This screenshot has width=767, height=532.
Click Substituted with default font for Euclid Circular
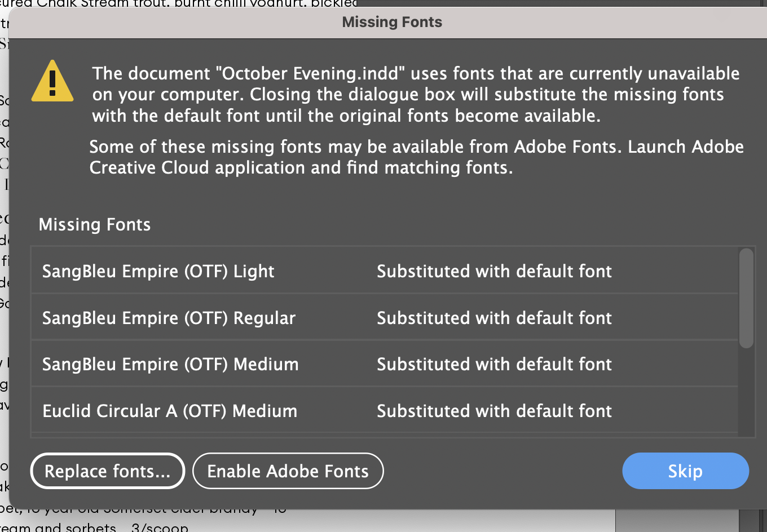494,411
